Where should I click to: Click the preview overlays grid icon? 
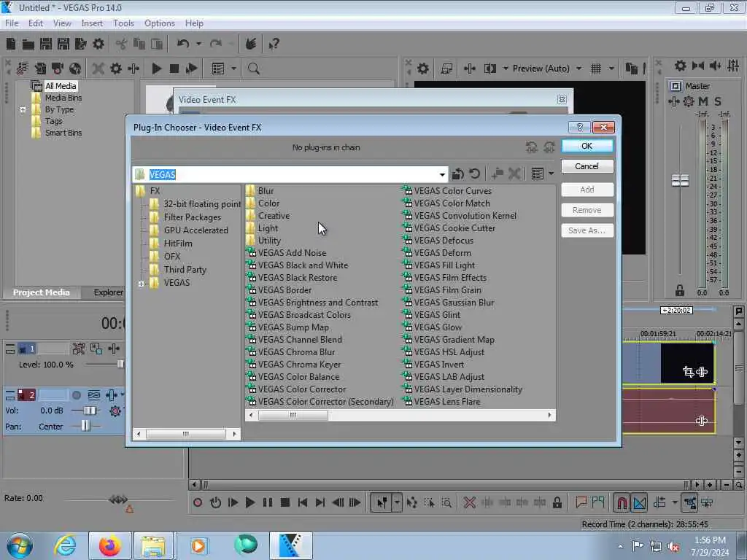[x=595, y=69]
